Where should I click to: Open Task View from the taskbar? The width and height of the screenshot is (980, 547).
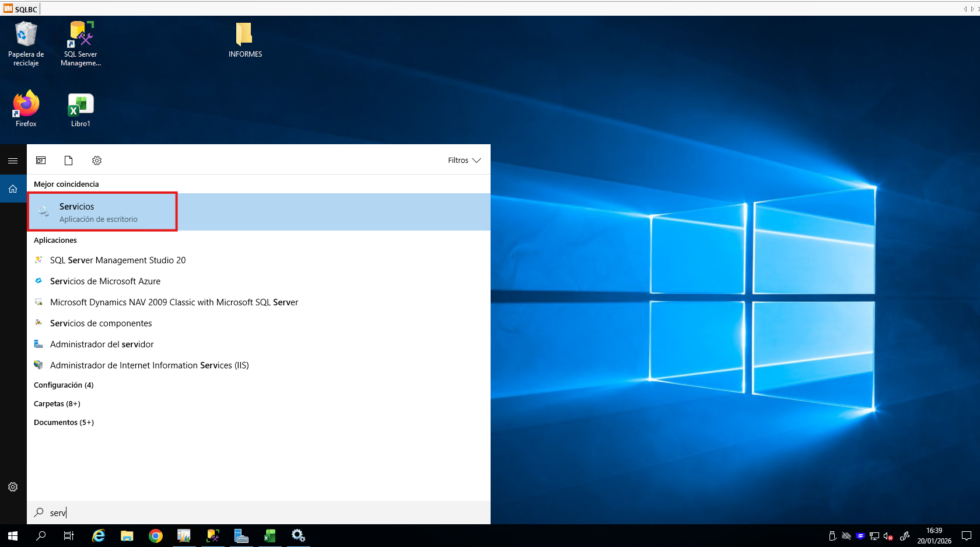[x=69, y=536]
